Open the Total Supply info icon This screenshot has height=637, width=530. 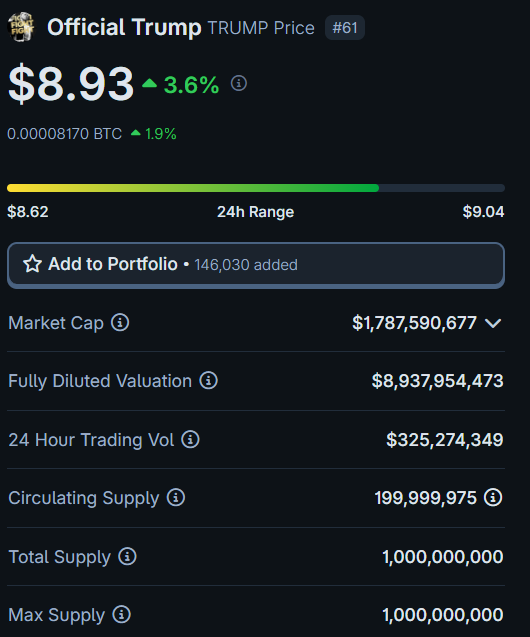click(x=128, y=557)
